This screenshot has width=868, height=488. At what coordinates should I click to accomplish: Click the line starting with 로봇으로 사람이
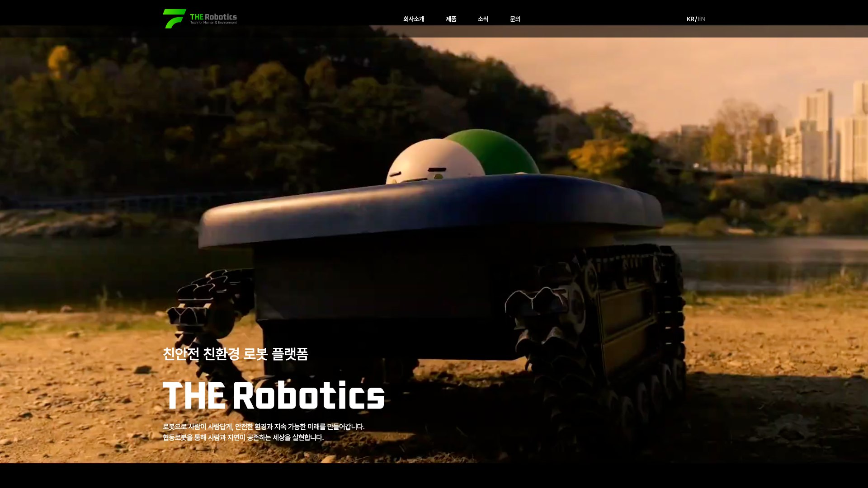coord(264,427)
